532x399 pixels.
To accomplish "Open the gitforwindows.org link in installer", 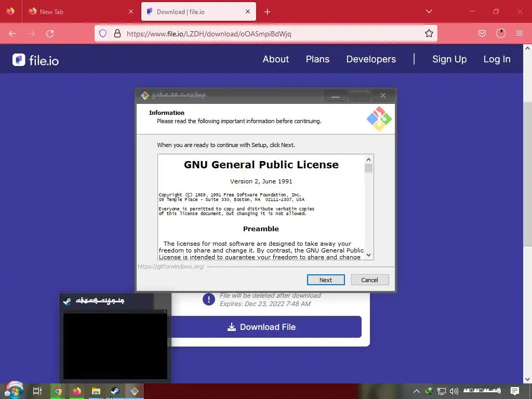I will tap(171, 267).
